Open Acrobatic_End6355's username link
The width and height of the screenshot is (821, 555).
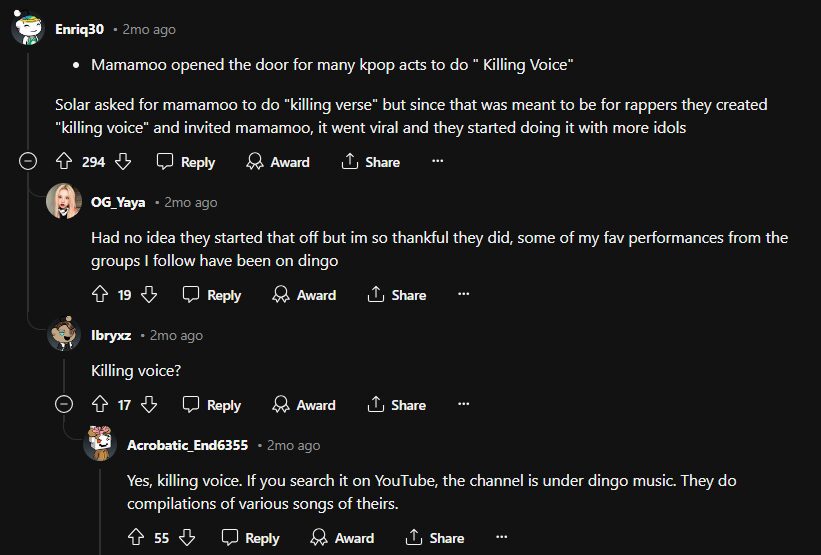point(187,445)
